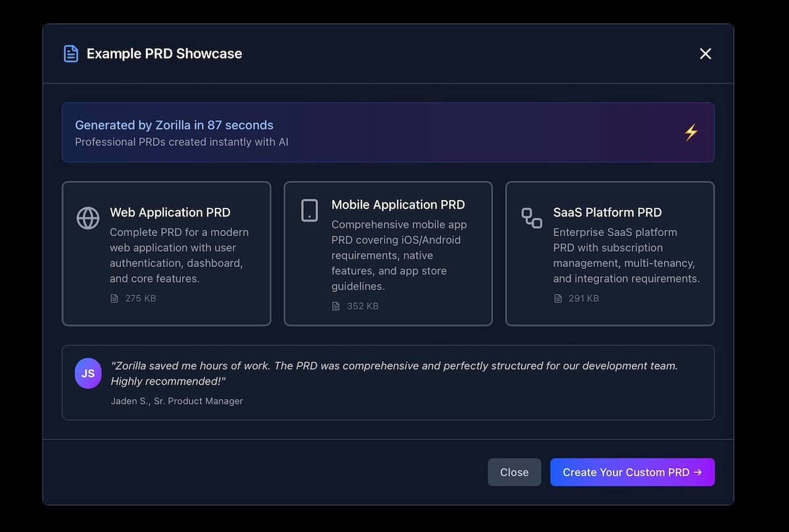
Task: Click the 275 KB file size label
Action: (141, 299)
